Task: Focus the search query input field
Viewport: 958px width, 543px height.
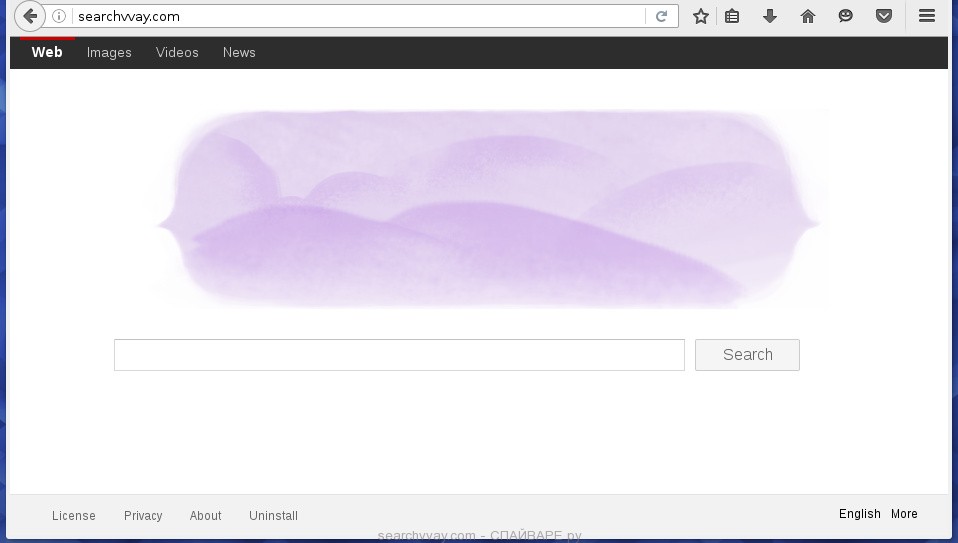Action: coord(399,355)
